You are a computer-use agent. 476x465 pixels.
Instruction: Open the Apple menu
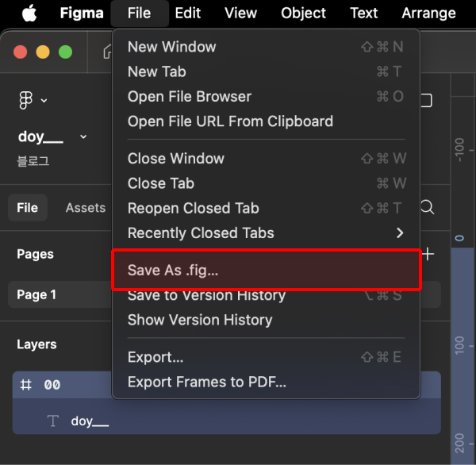pyautogui.click(x=29, y=13)
